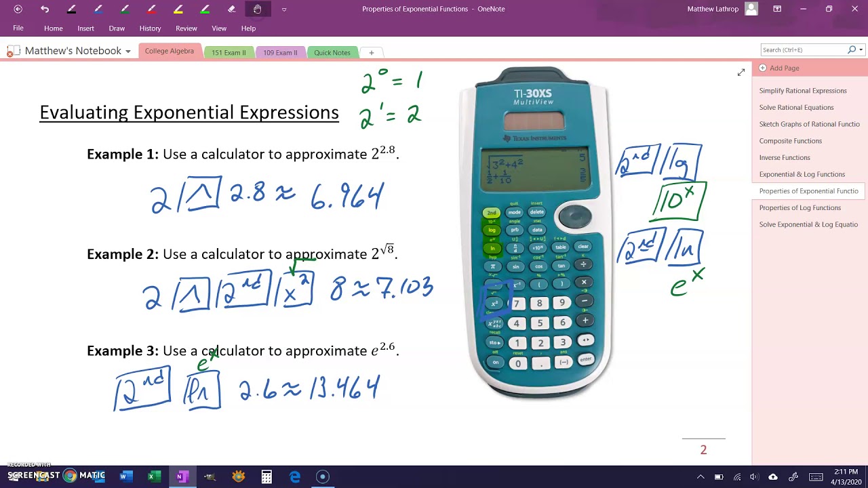Open the battery status tray icon
Screen dimensions: 868x488
(719, 477)
